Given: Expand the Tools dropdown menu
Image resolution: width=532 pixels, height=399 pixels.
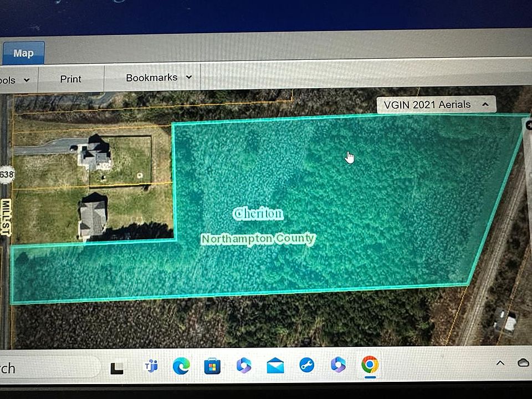Looking at the screenshot, I should click(x=16, y=80).
